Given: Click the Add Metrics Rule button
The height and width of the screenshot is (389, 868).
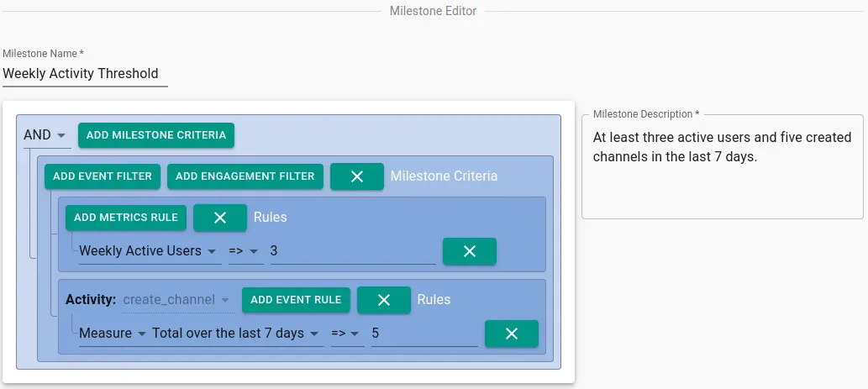Looking at the screenshot, I should click(x=126, y=218).
